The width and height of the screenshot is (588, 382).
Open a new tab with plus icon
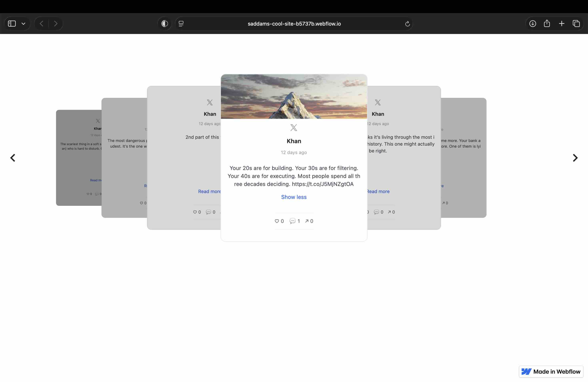562,24
